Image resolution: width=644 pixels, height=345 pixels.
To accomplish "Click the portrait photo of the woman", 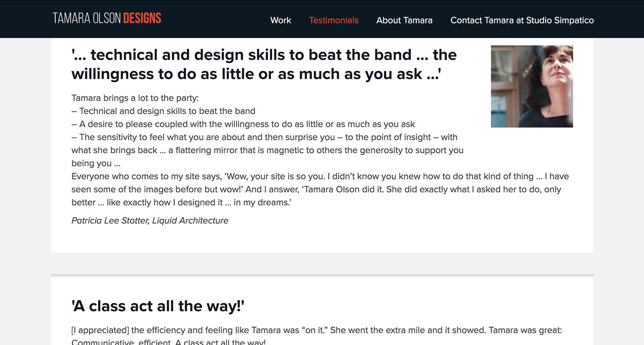I will click(x=532, y=86).
